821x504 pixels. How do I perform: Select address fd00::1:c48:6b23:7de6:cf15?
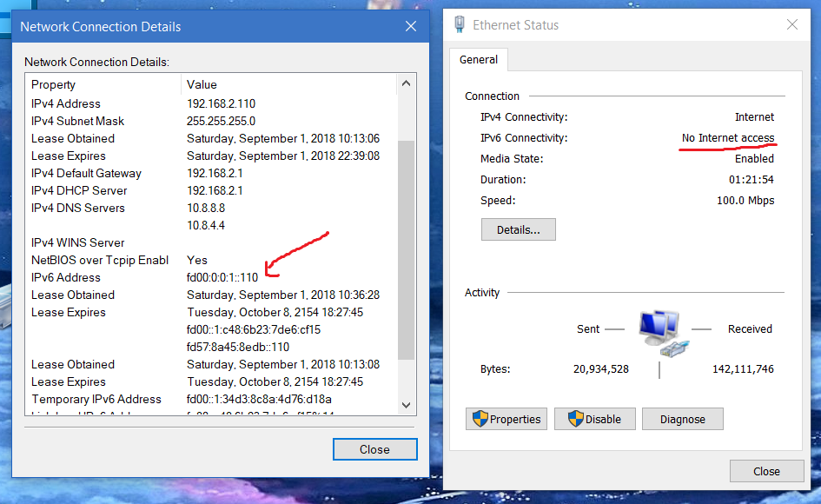[254, 329]
